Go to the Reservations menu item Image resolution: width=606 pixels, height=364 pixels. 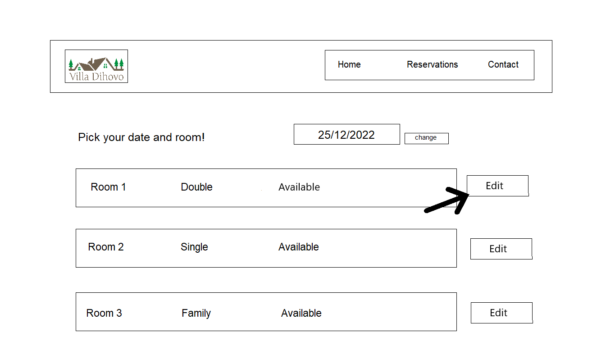(432, 64)
